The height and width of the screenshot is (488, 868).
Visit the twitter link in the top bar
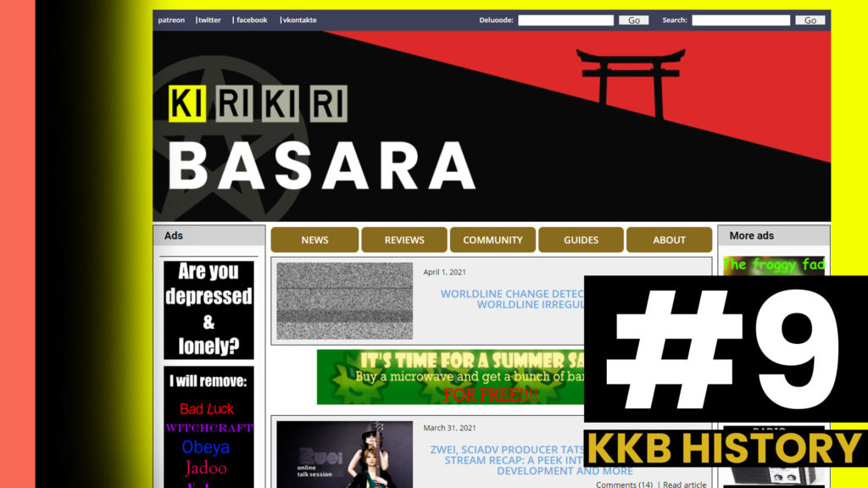point(209,19)
